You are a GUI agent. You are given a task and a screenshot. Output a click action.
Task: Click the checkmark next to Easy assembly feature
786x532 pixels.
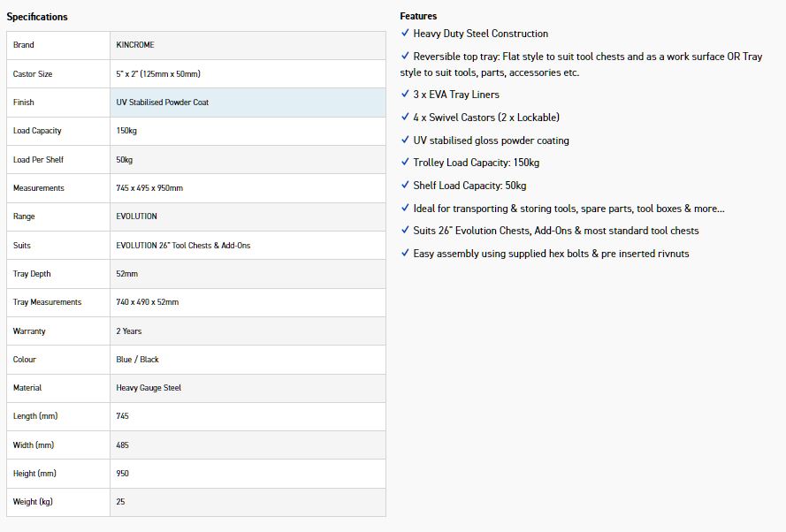(x=404, y=254)
